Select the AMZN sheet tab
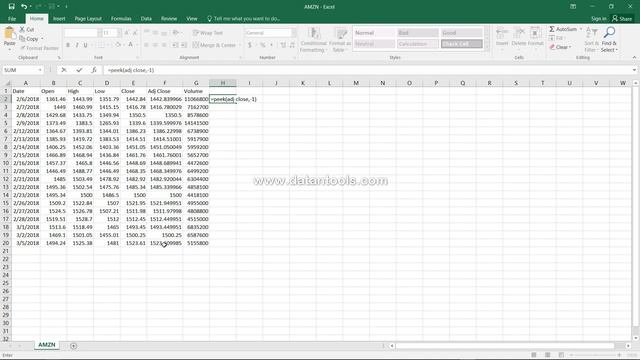This screenshot has height=360, width=640. click(x=47, y=345)
